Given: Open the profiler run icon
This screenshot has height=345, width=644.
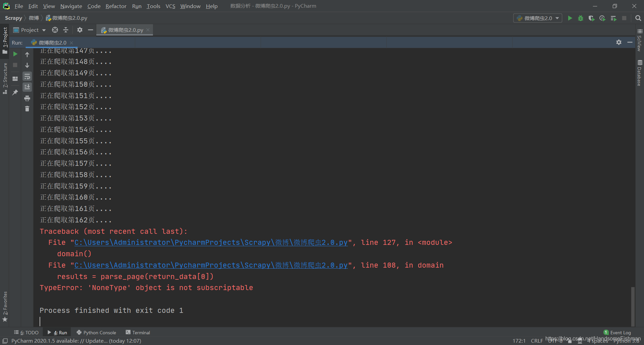Looking at the screenshot, I should tap(602, 18).
